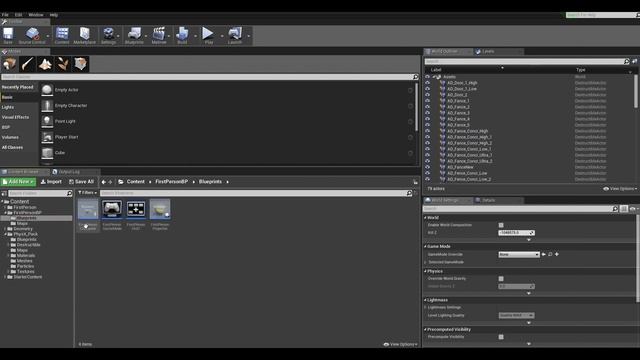
Task: Select Geometry Editing mode icon
Action: 80,64
